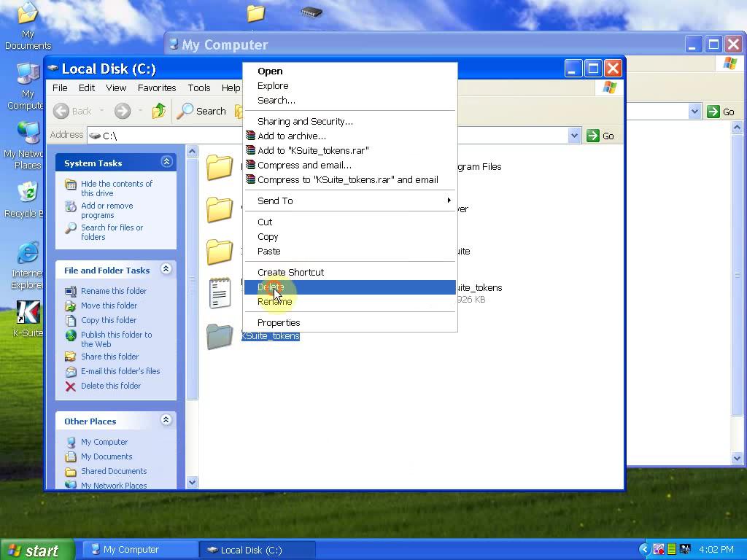The image size is (747, 560).
Task: Select Add to "KSuite_tokens.rar" entry
Action: pyautogui.click(x=349, y=150)
